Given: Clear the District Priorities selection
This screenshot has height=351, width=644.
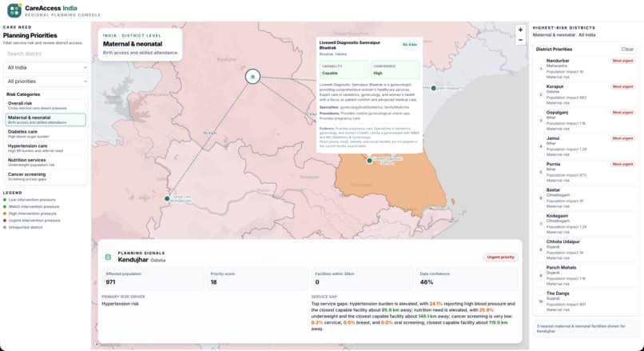Looking at the screenshot, I should tap(627, 50).
